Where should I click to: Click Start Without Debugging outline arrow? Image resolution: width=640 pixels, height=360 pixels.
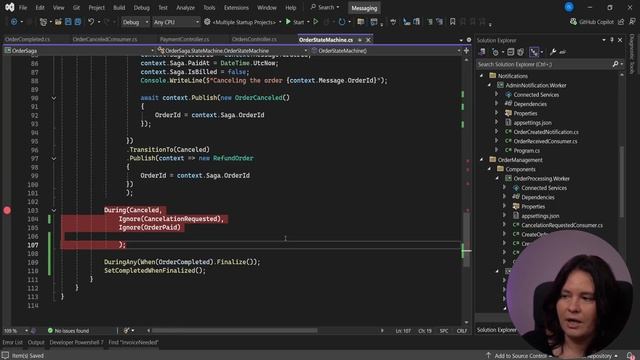[316, 22]
